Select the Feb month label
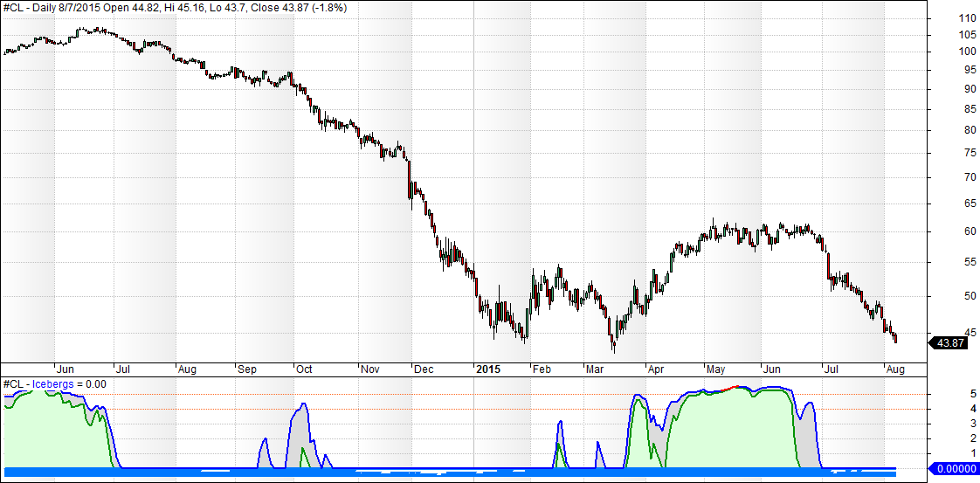Screen dimensions: 980x483 [542, 369]
